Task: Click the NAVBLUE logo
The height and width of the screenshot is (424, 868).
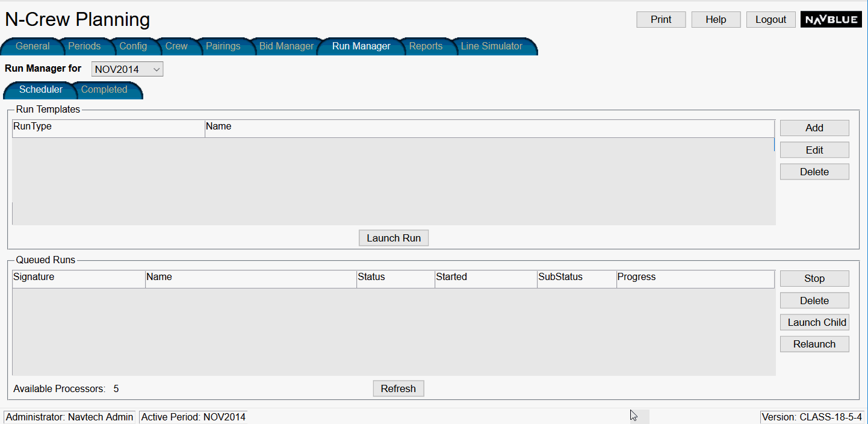Action: click(x=831, y=19)
